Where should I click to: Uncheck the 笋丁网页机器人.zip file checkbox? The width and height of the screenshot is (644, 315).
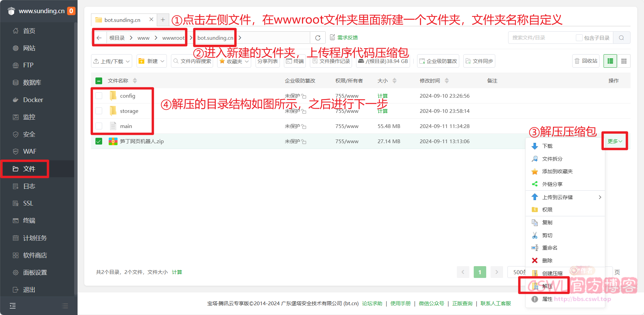[x=99, y=141]
